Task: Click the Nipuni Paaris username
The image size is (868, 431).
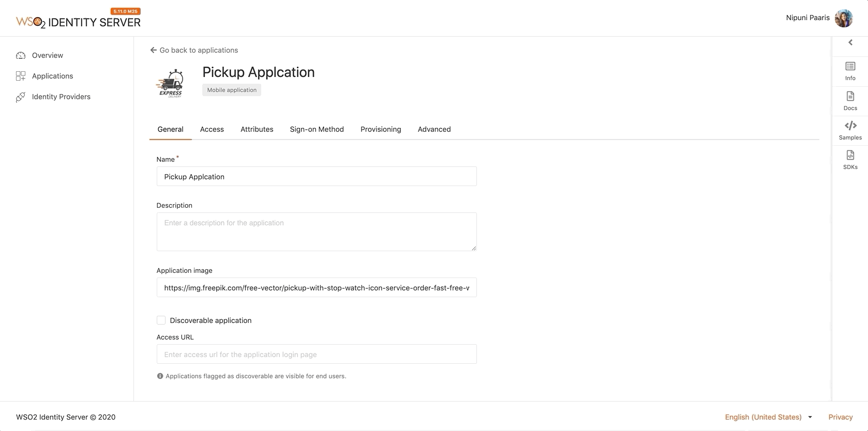Action: click(x=807, y=18)
